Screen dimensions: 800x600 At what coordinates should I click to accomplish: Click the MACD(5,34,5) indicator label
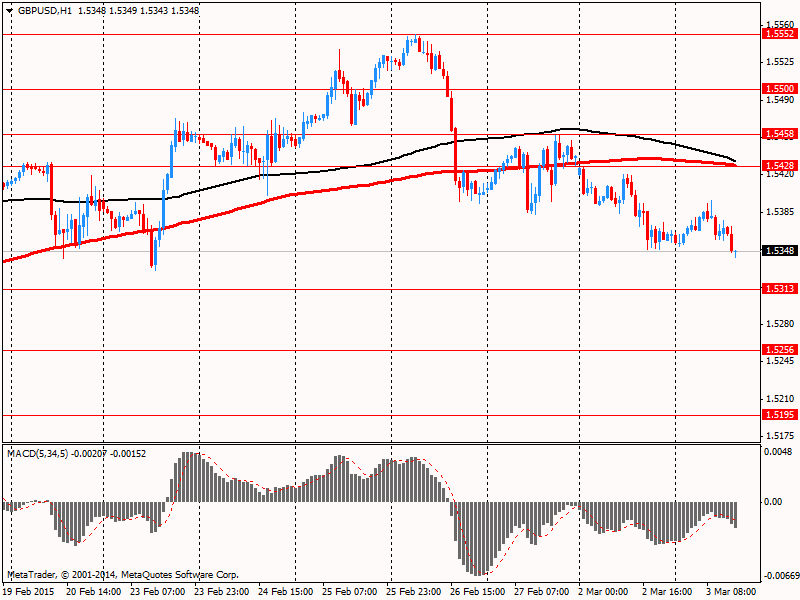(38, 454)
